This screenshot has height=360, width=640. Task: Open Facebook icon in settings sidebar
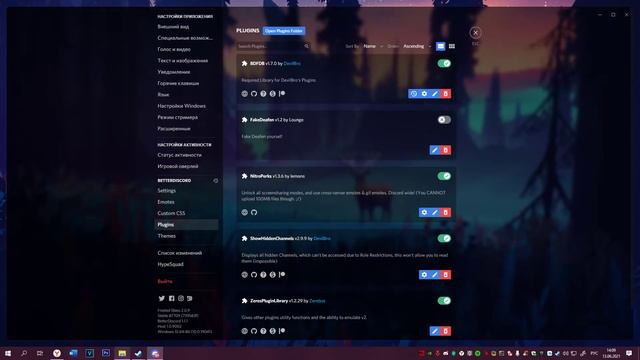171,298
